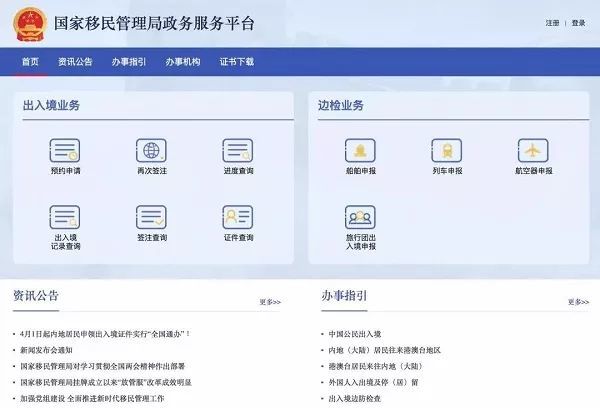Open guide 港澳台居民来往内地（大陆）
This screenshot has height=408, width=600.
click(376, 366)
